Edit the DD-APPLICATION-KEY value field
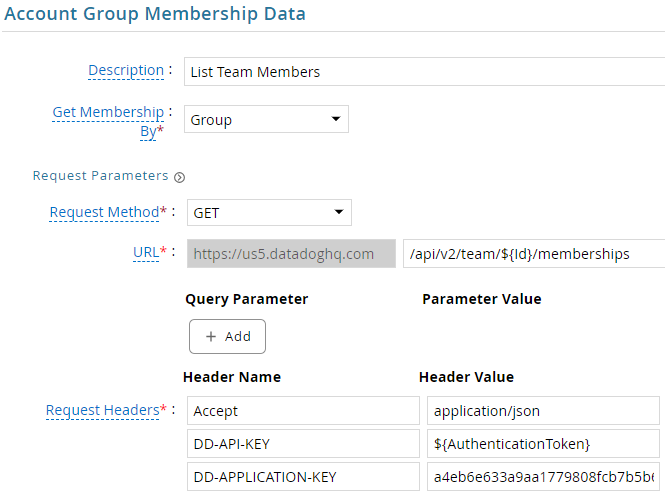The image size is (665, 494). click(x=543, y=477)
